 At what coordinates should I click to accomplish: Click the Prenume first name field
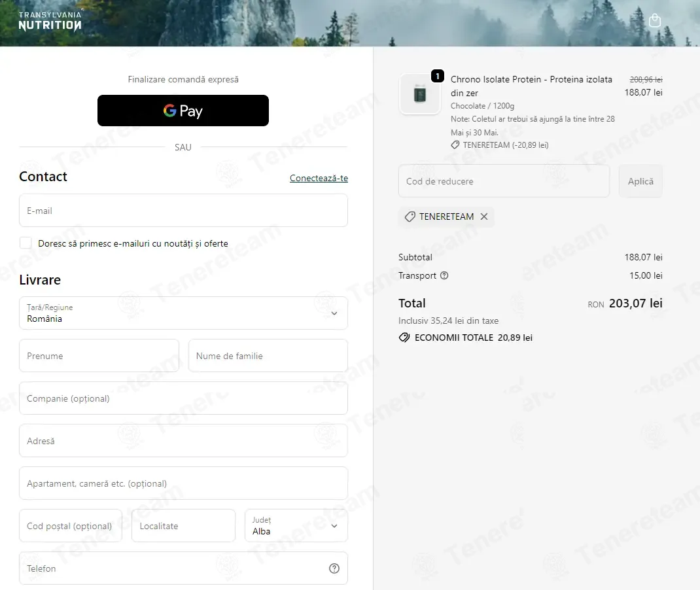click(x=99, y=356)
